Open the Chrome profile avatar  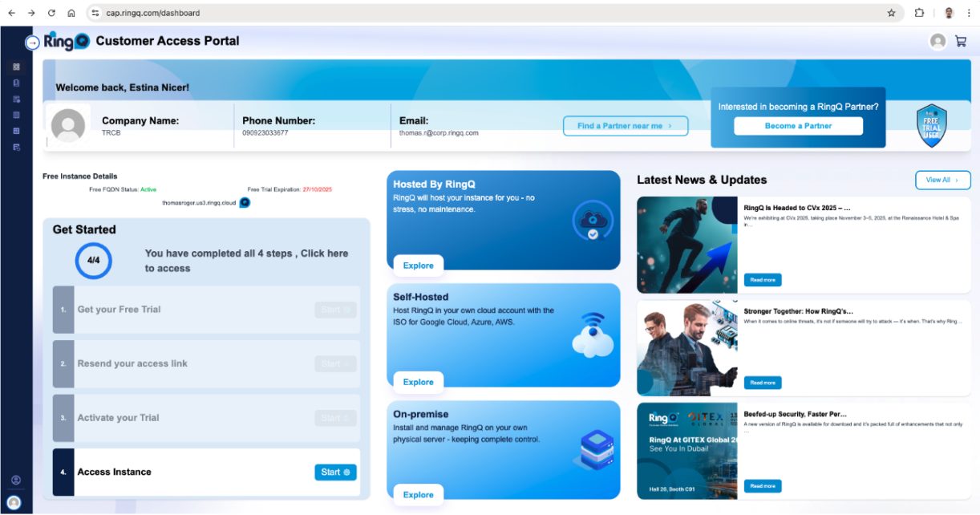(x=949, y=13)
